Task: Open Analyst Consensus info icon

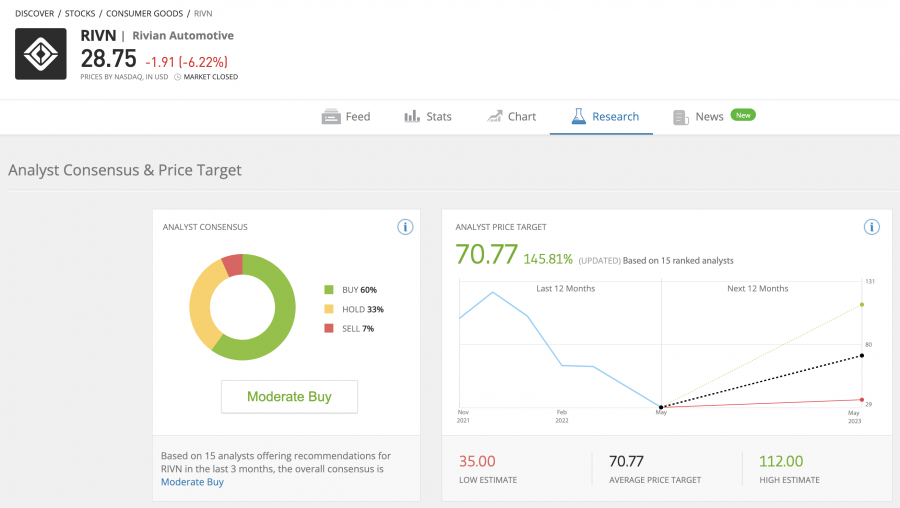Action: (x=405, y=227)
